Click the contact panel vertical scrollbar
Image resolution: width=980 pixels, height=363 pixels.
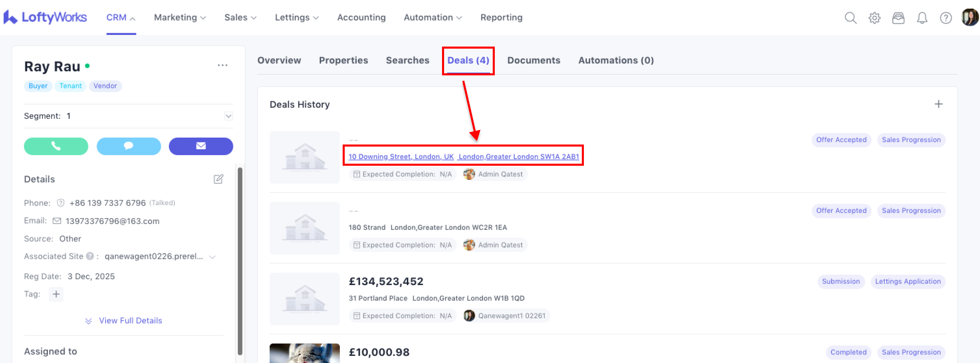[x=240, y=260]
